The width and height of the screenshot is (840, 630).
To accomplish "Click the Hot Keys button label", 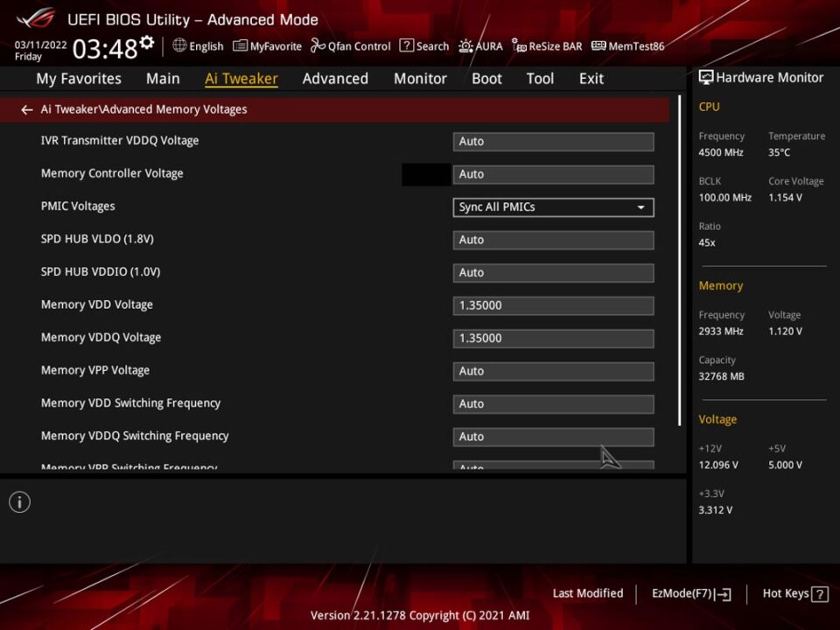I will coord(786,593).
